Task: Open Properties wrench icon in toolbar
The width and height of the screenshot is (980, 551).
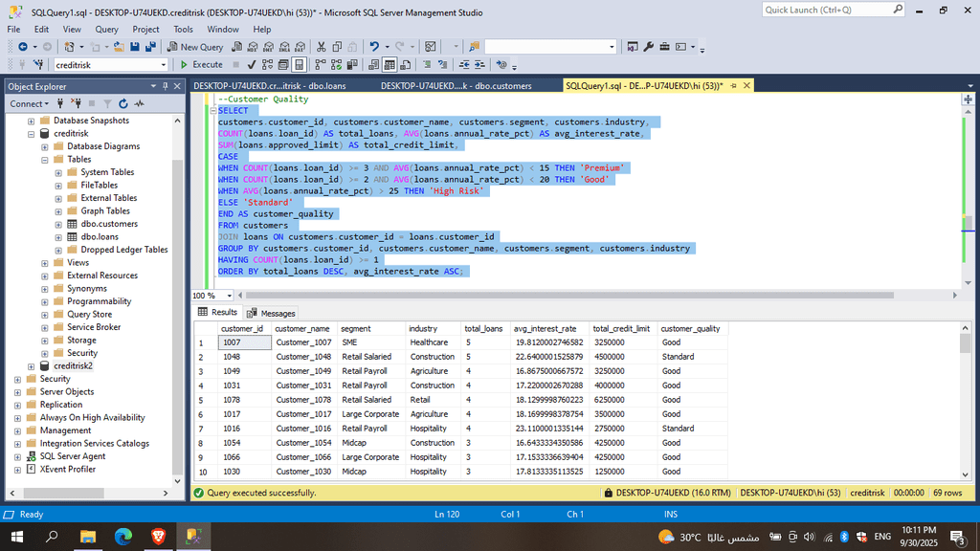Action: tap(649, 46)
